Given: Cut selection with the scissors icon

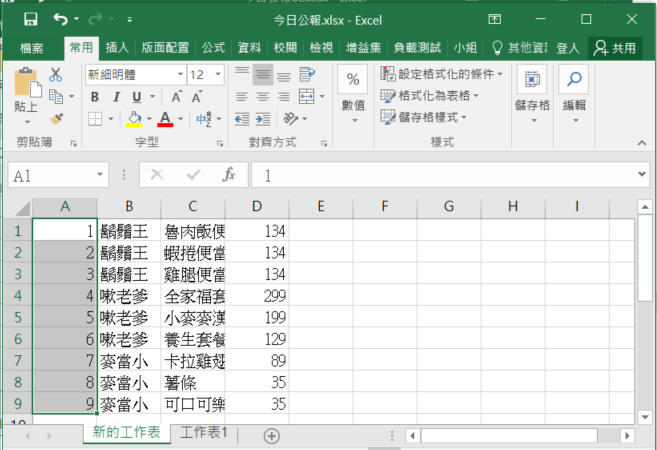Looking at the screenshot, I should (x=56, y=75).
